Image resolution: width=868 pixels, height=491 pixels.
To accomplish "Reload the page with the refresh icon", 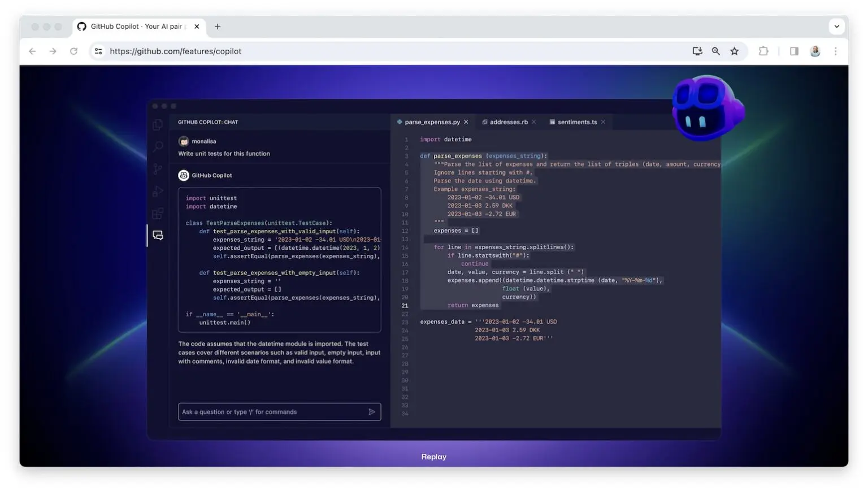I will coord(74,51).
